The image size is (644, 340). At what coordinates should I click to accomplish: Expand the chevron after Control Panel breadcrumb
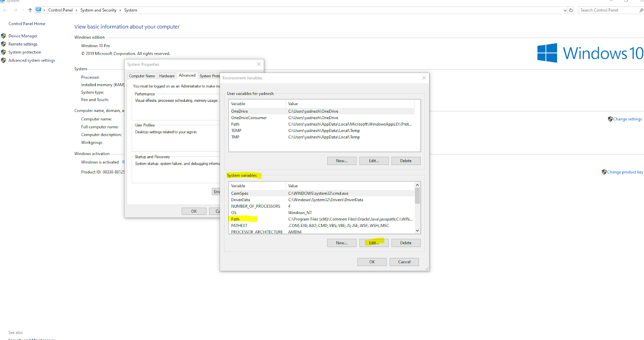pyautogui.click(x=76, y=10)
